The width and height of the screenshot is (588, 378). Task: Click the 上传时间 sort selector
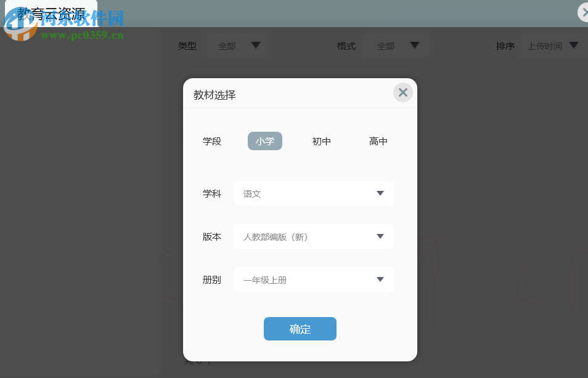(545, 45)
